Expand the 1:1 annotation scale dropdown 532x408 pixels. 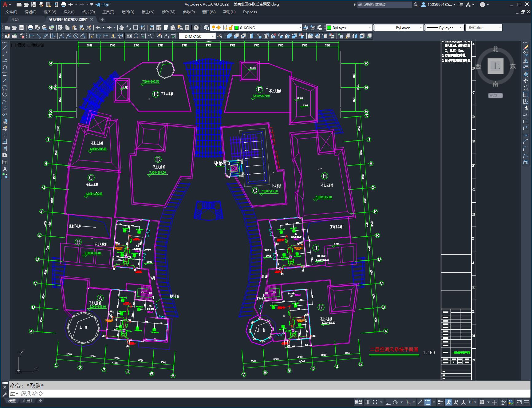[x=472, y=402]
